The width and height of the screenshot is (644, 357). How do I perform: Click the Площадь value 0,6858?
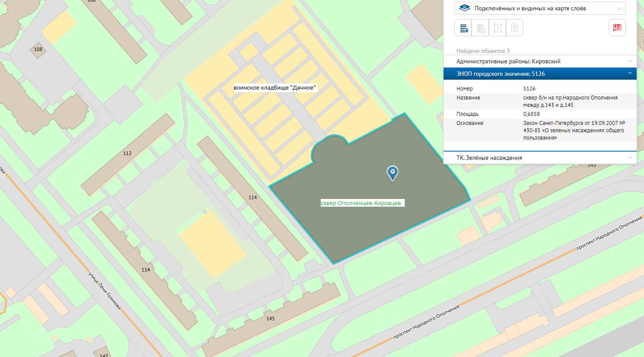531,114
